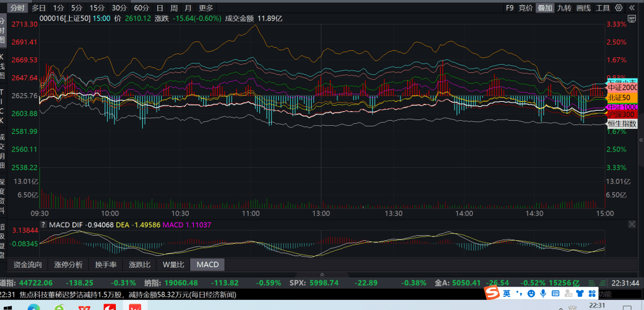Click the 竞价 auction button
Screen dimensions: 644x310
point(526,8)
